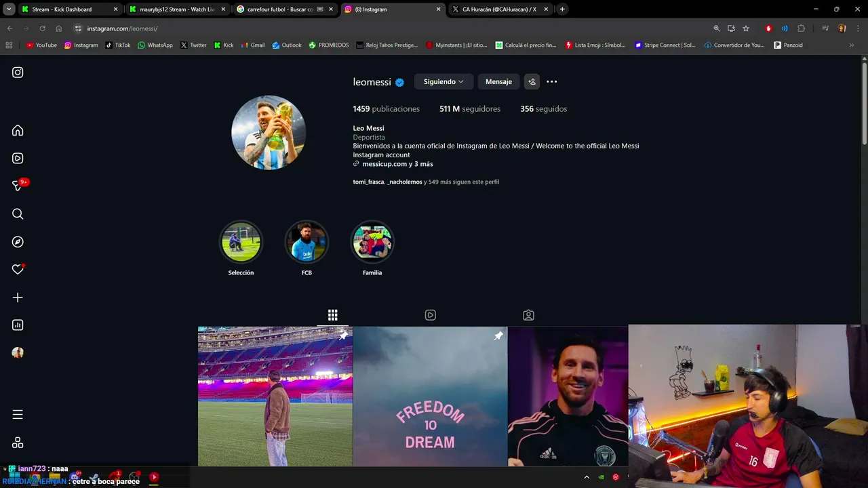This screenshot has width=868, height=488.
Task: Open Notifications heart icon
Action: click(18, 270)
